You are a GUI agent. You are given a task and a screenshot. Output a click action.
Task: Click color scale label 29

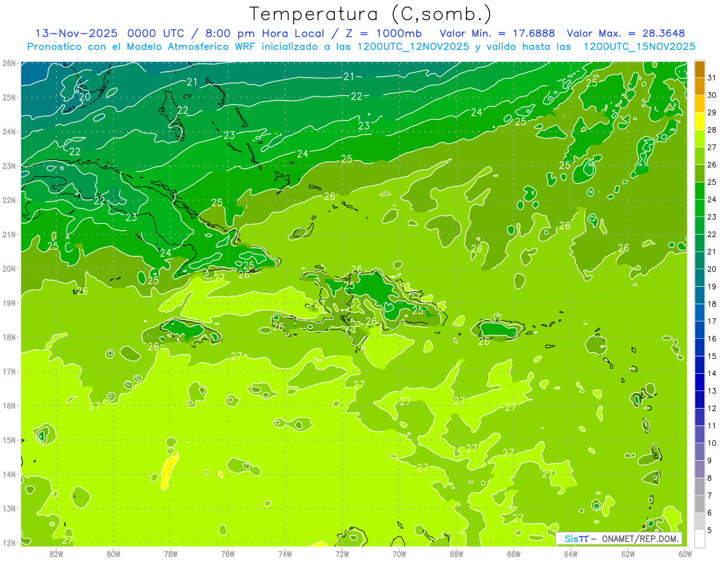(x=712, y=113)
